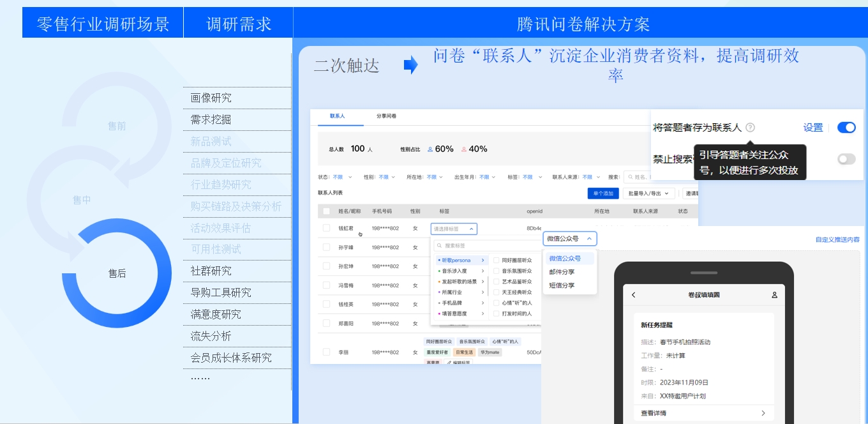Open the 自定义推送内容 link
This screenshot has height=424, width=868.
coord(837,239)
